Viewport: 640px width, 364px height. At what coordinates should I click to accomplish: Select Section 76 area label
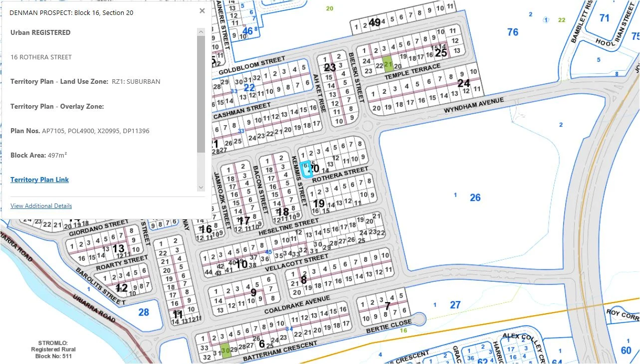click(512, 32)
